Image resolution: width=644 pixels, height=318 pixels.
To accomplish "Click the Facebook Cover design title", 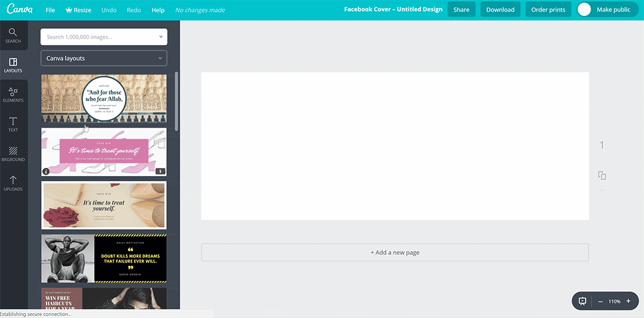I will [x=394, y=10].
